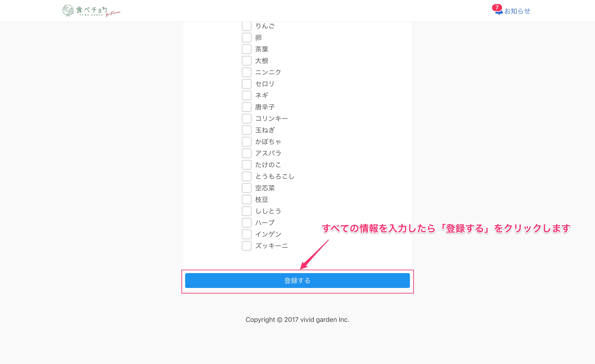Select the たけのこ checkbox

[x=246, y=165]
